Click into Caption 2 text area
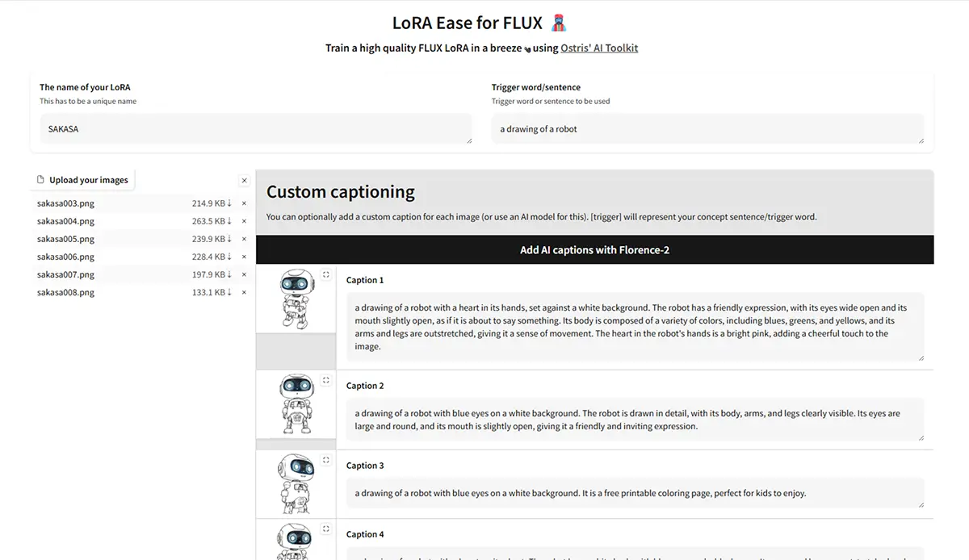This screenshot has height=560, width=969. point(635,420)
